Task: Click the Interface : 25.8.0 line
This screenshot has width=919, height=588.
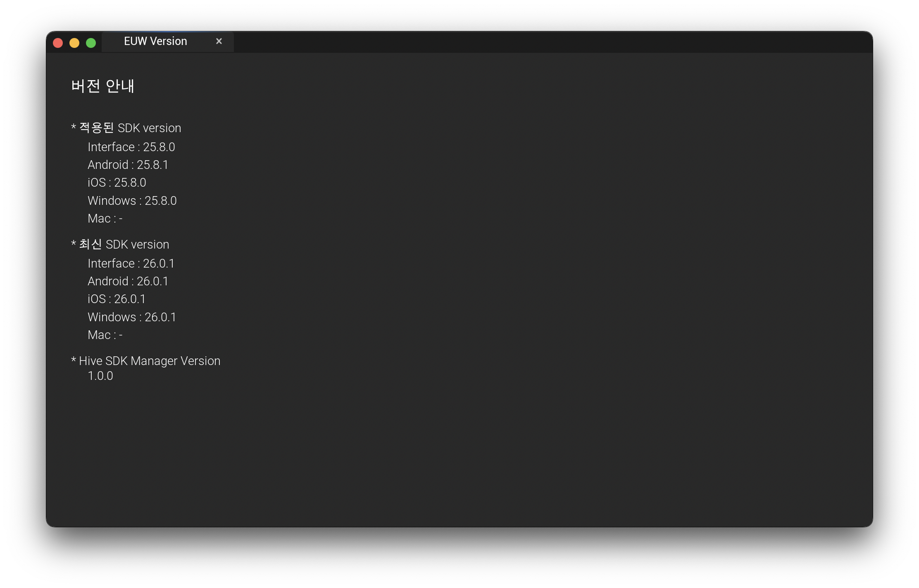Action: pos(131,147)
